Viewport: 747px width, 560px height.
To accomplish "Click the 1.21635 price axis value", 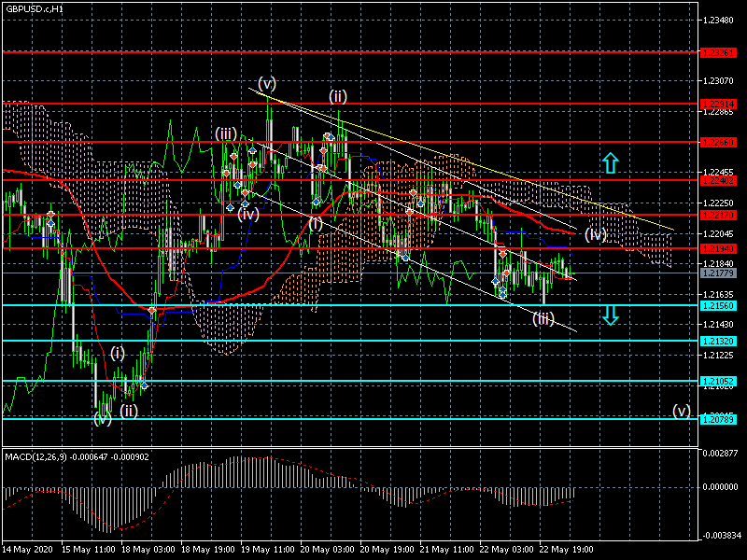I will (x=718, y=294).
